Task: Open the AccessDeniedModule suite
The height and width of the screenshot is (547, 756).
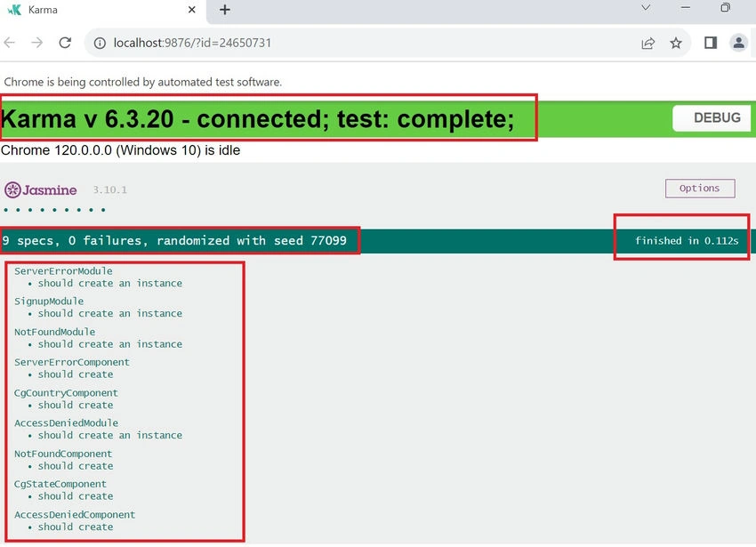Action: point(66,423)
